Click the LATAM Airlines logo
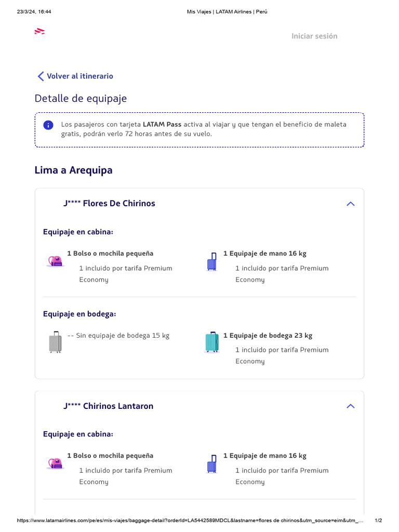 tap(39, 32)
